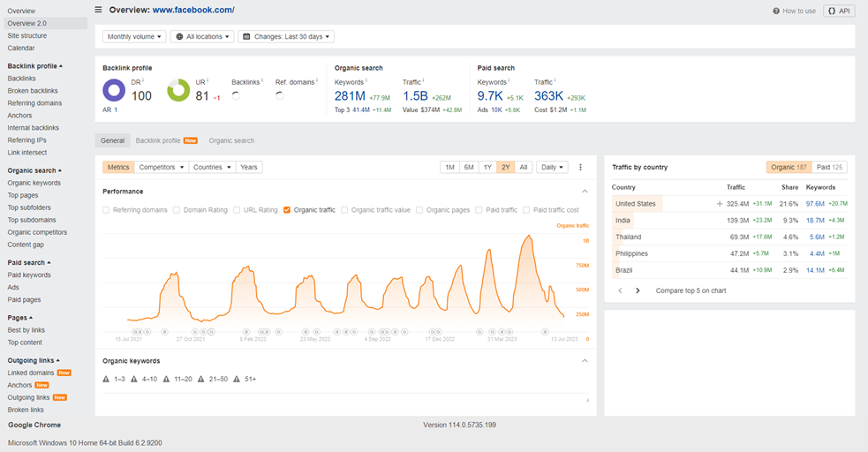Click the calendar icon in Changes filter
Image resolution: width=868 pixels, height=452 pixels.
[247, 36]
